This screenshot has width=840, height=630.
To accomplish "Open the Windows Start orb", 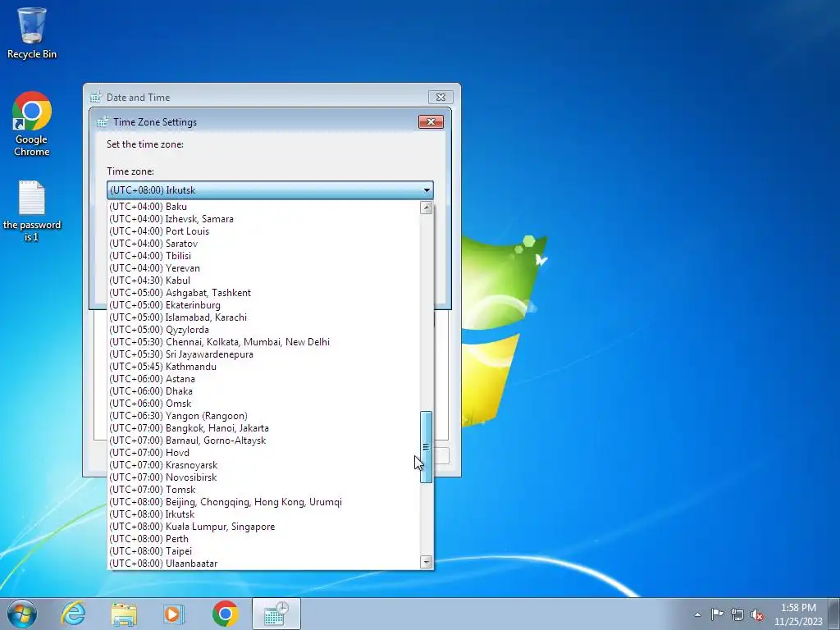I will point(22,614).
